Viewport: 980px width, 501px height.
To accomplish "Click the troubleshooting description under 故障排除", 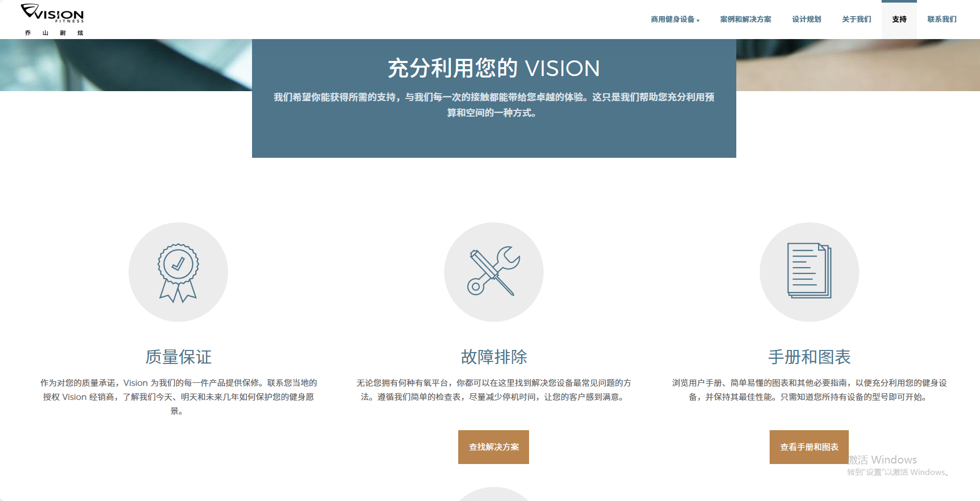I will click(494, 390).
